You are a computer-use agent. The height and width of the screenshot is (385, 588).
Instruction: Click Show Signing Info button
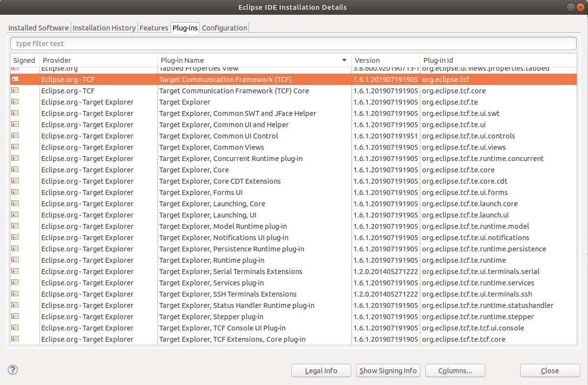coord(388,370)
